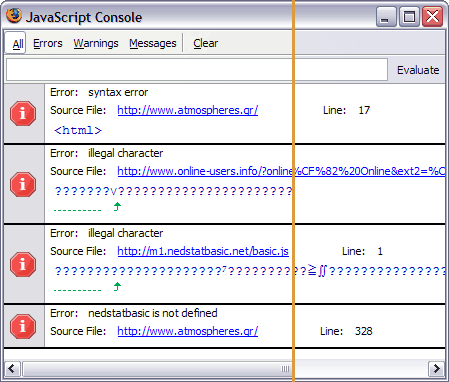
Task: Click the 'Line: 328' text
Action: (346, 331)
